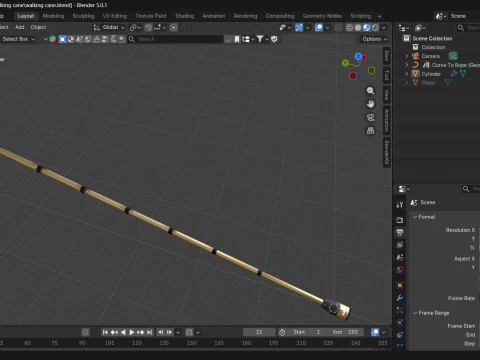Click the viewport header Search field

tap(175, 39)
